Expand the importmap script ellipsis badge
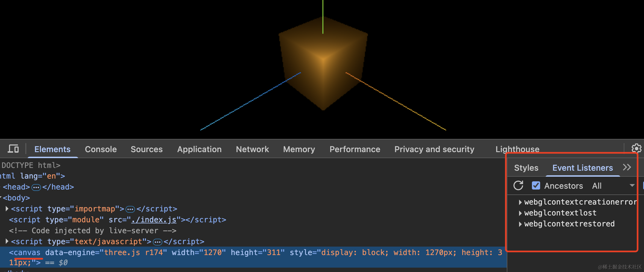The image size is (644, 272). (130, 209)
